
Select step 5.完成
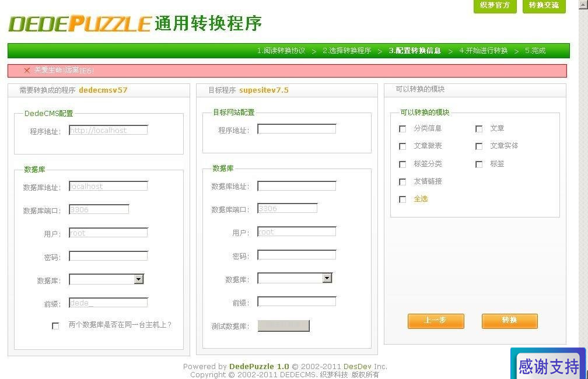click(535, 51)
